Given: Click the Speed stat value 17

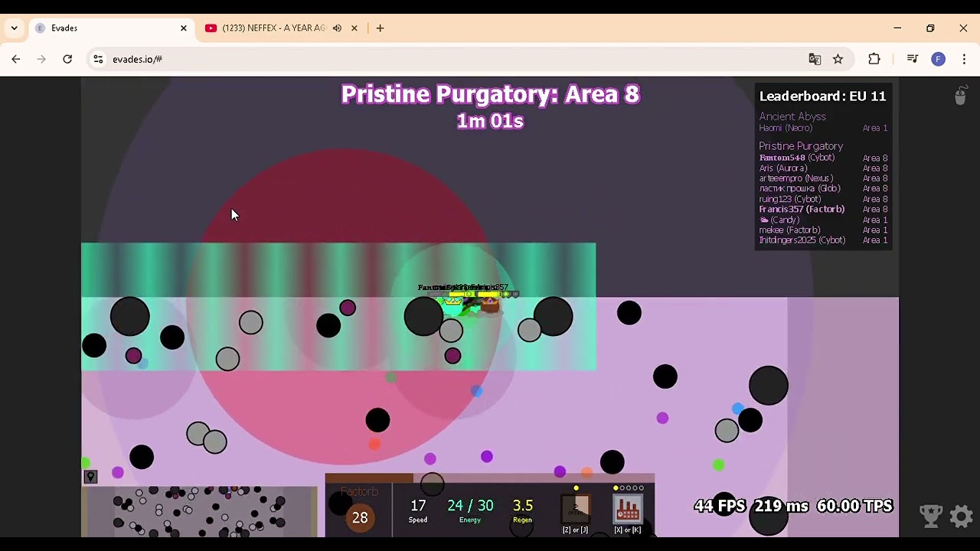Looking at the screenshot, I should [x=418, y=506].
